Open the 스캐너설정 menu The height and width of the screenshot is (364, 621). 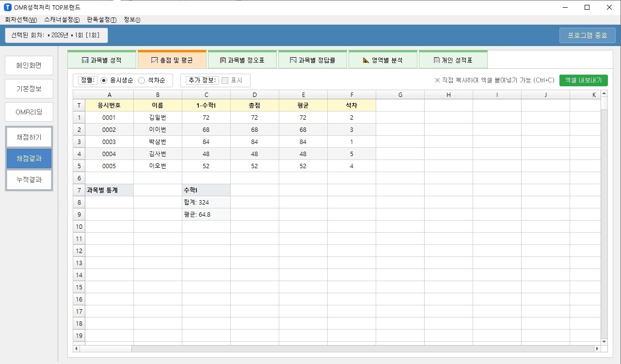tap(62, 20)
